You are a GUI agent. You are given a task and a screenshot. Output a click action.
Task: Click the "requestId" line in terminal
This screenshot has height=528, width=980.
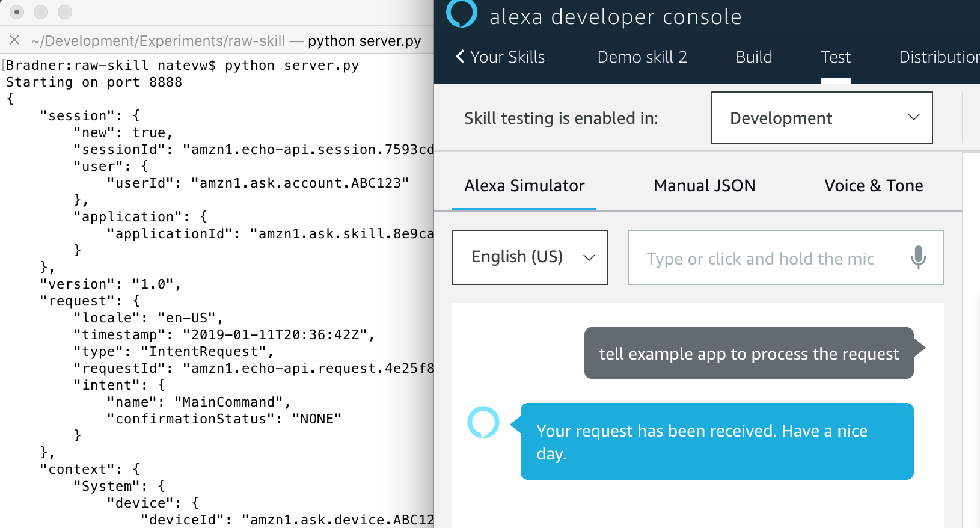point(253,369)
